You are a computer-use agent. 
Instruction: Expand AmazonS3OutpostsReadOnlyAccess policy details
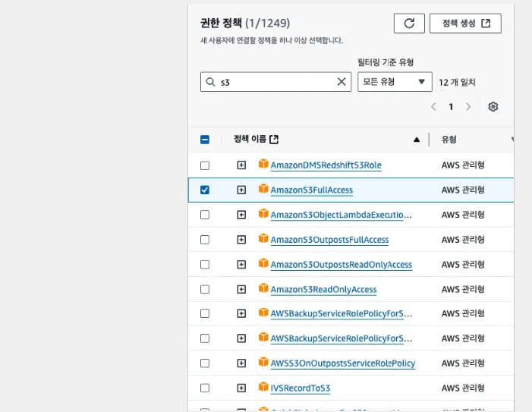pos(241,265)
